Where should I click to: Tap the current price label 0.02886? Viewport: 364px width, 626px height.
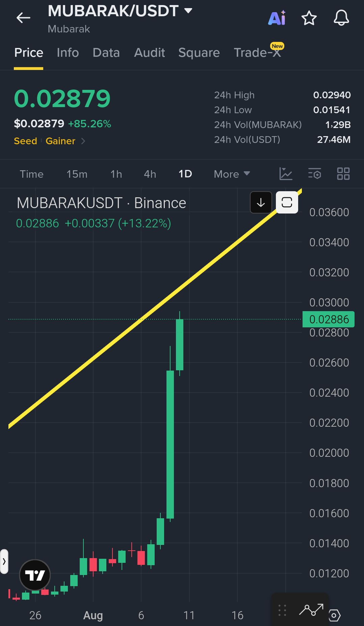pyautogui.click(x=329, y=319)
